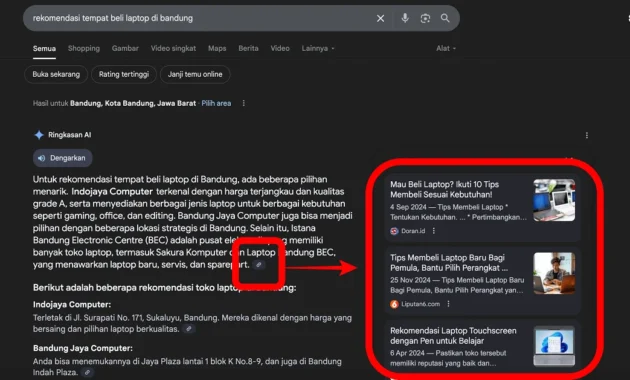Open the Berita tab
The height and width of the screenshot is (380, 630).
pyautogui.click(x=248, y=48)
